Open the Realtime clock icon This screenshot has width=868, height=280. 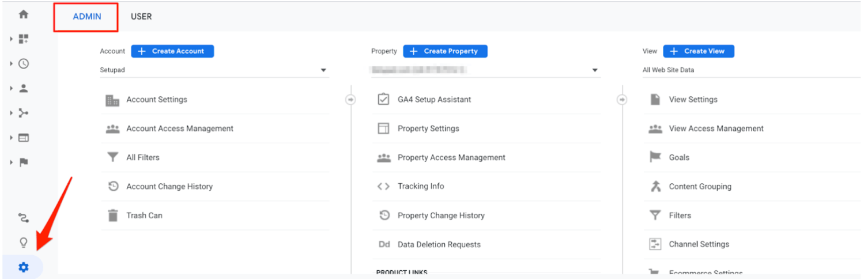tap(24, 64)
